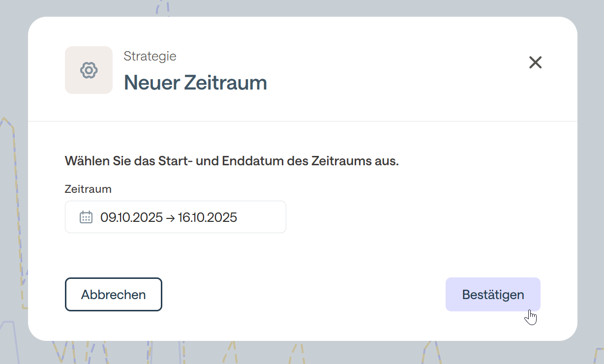Click the "Zeitraum" field label
The image size is (604, 364).
[88, 189]
